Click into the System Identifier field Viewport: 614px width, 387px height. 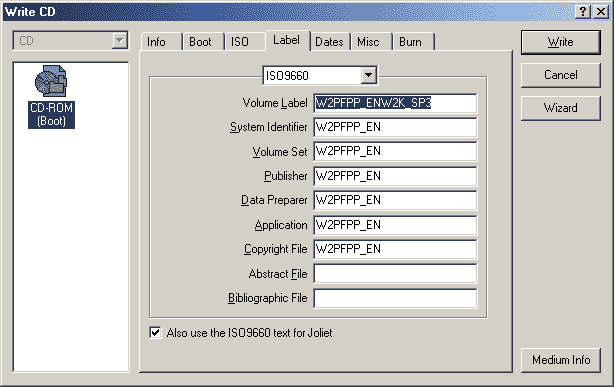coord(395,127)
